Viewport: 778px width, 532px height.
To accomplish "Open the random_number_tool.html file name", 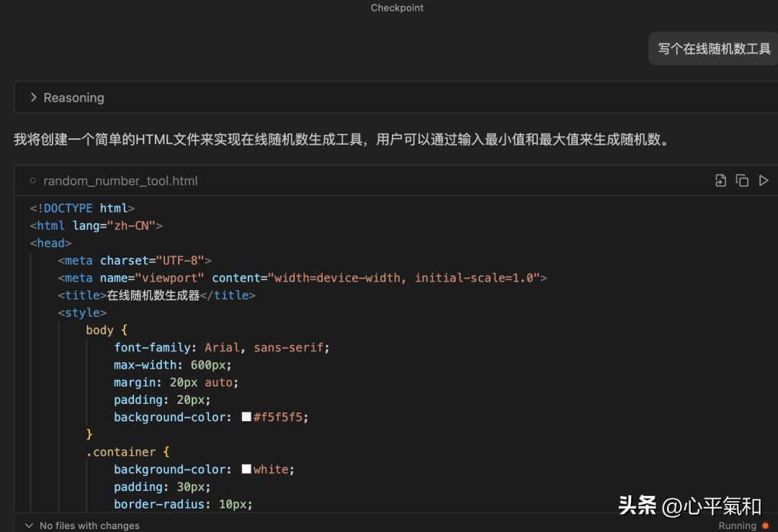I will (x=120, y=181).
